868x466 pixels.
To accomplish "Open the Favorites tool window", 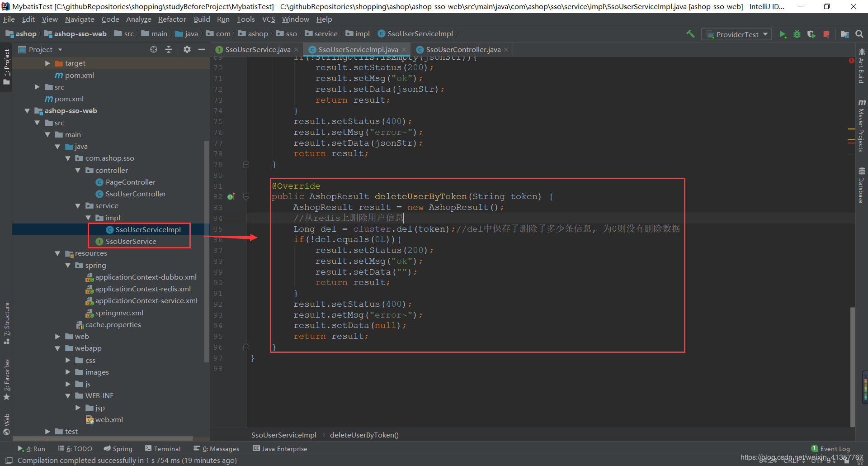I will click(x=6, y=380).
